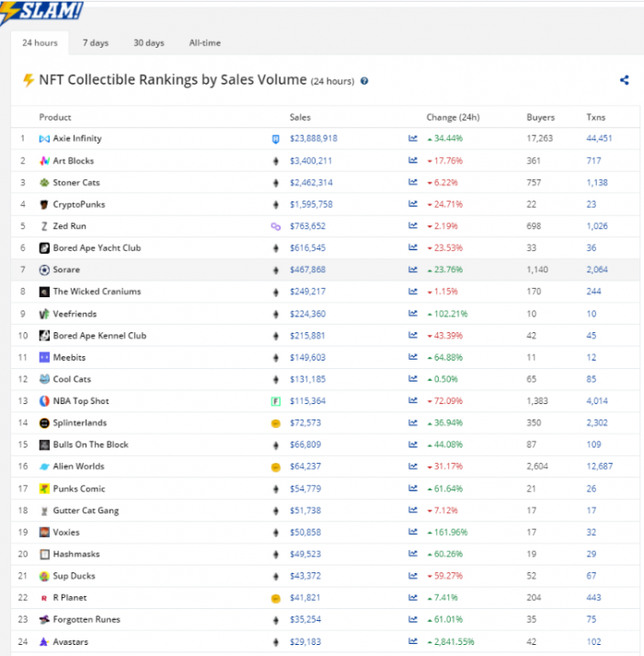This screenshot has height=656, width=644.
Task: Open the sales chart icon for Stoner Cats
Action: (412, 182)
